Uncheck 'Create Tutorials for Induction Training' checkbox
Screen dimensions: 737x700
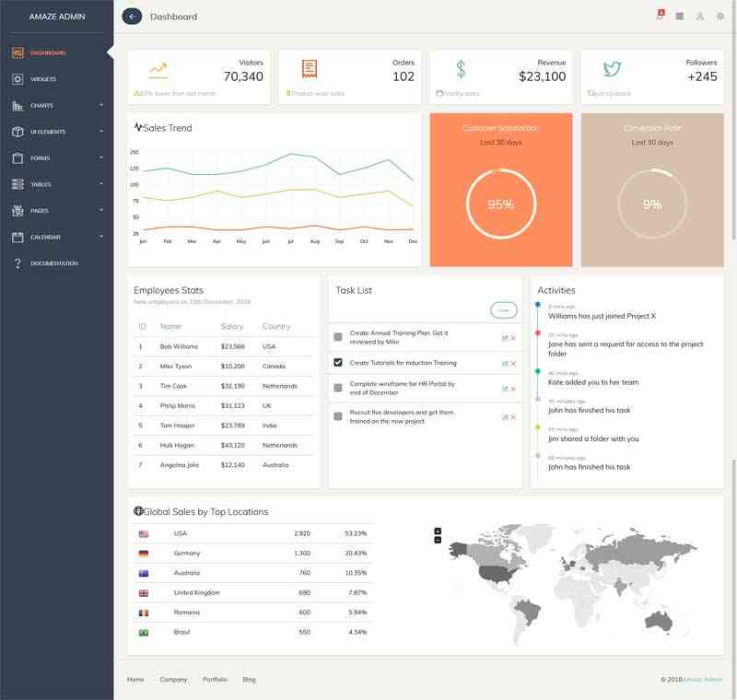click(338, 363)
